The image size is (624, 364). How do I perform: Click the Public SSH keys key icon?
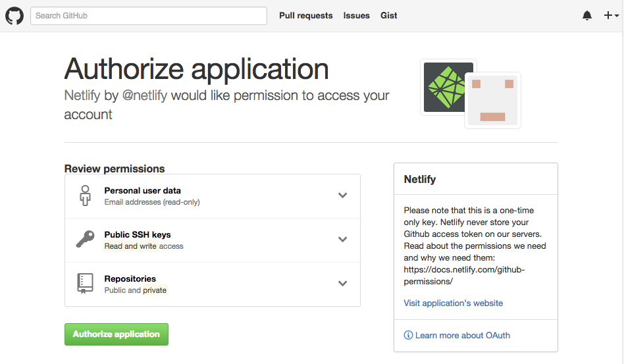[x=85, y=240]
